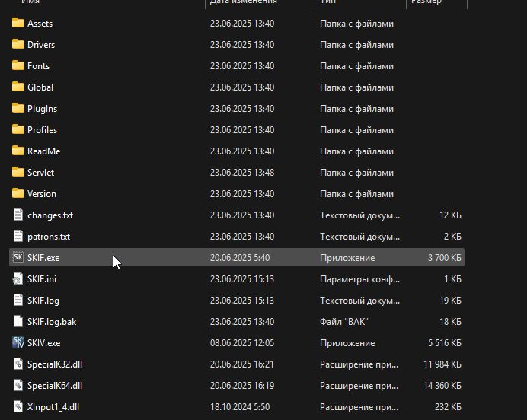Select the file name SKIF.log.bak
The width and height of the screenshot is (527, 420).
pyautogui.click(x=52, y=322)
